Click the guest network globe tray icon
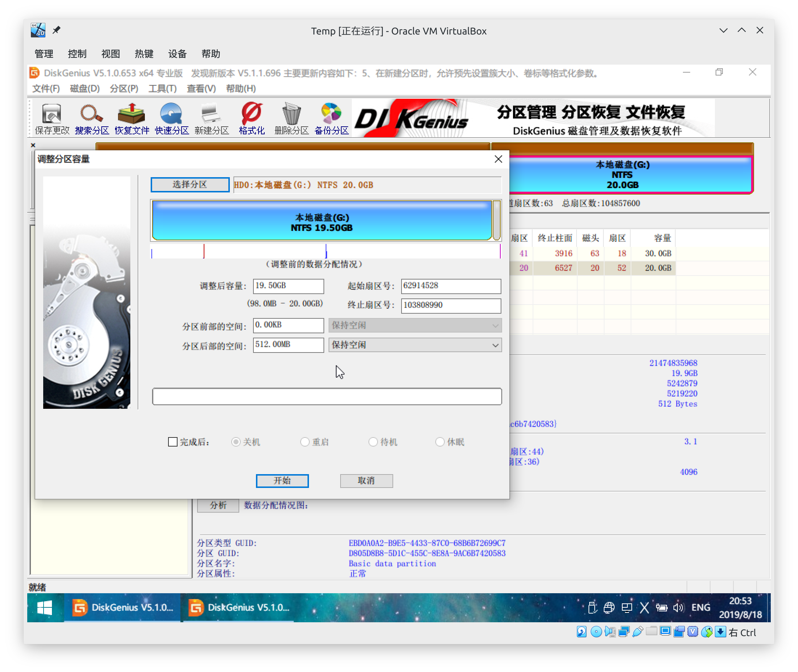Screen dimensions: 798x672 [x=609, y=607]
